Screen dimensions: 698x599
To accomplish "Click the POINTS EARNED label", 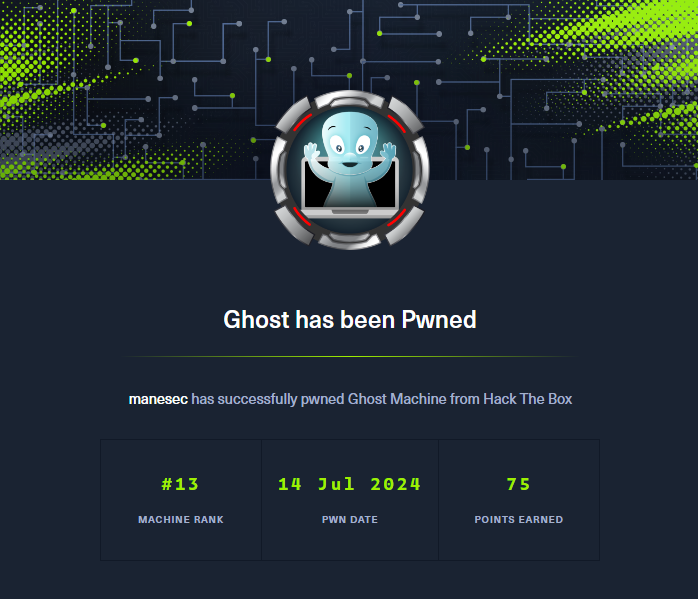I will coord(519,519).
